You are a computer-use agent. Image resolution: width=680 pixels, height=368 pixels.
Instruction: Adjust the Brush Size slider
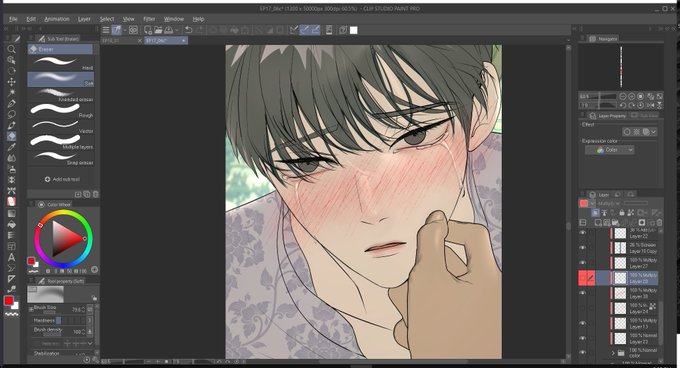coord(49,312)
